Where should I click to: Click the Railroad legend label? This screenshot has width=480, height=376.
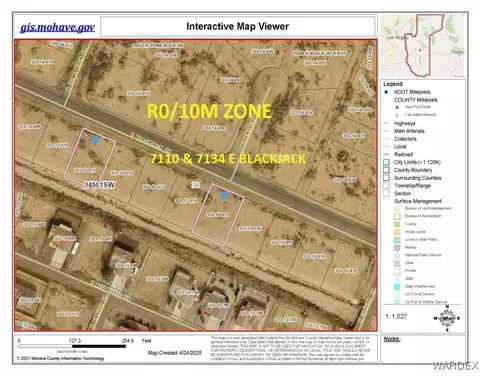(403, 154)
